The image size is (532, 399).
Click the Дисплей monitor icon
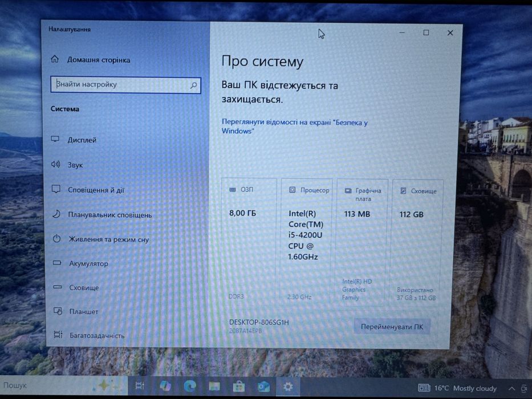(x=55, y=139)
